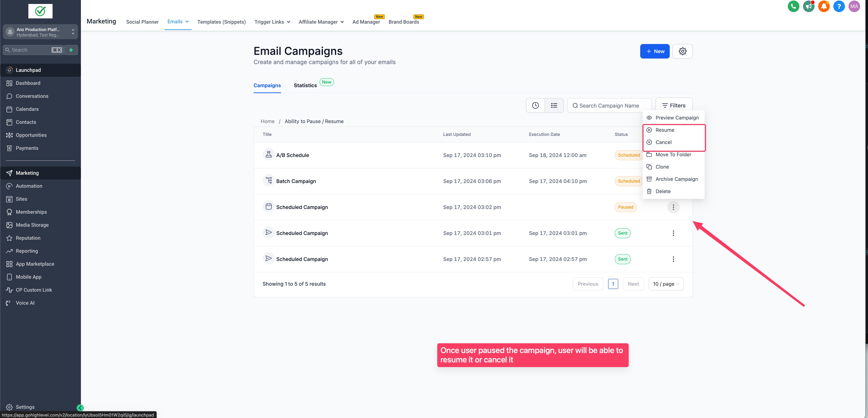This screenshot has height=418, width=868.
Task: Open email campaign settings gear
Action: [x=682, y=51]
